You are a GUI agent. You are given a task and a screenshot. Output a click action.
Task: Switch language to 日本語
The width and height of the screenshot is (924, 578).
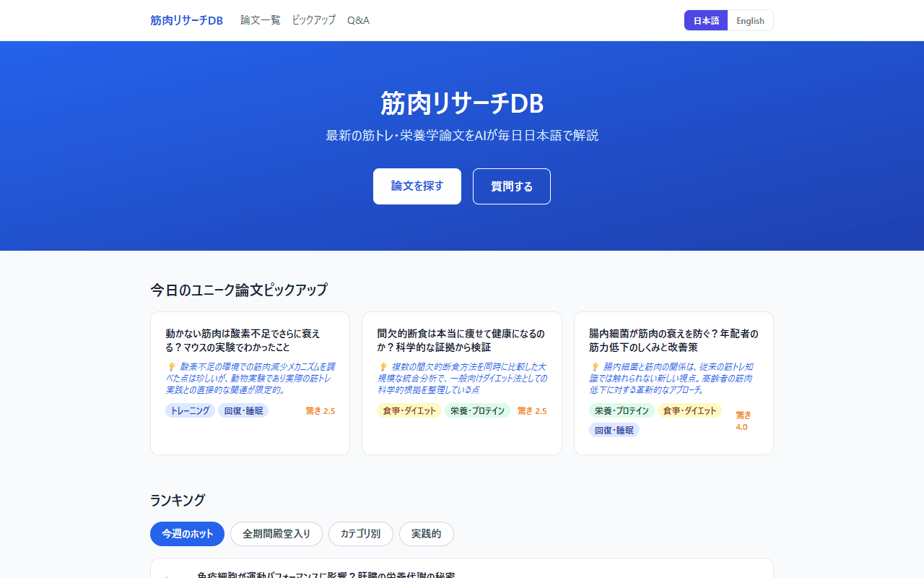pyautogui.click(x=706, y=20)
